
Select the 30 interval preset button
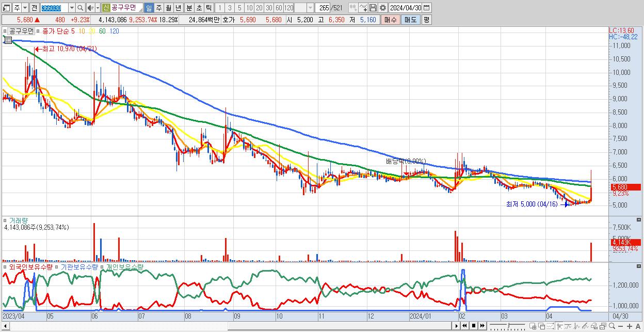[x=269, y=8]
